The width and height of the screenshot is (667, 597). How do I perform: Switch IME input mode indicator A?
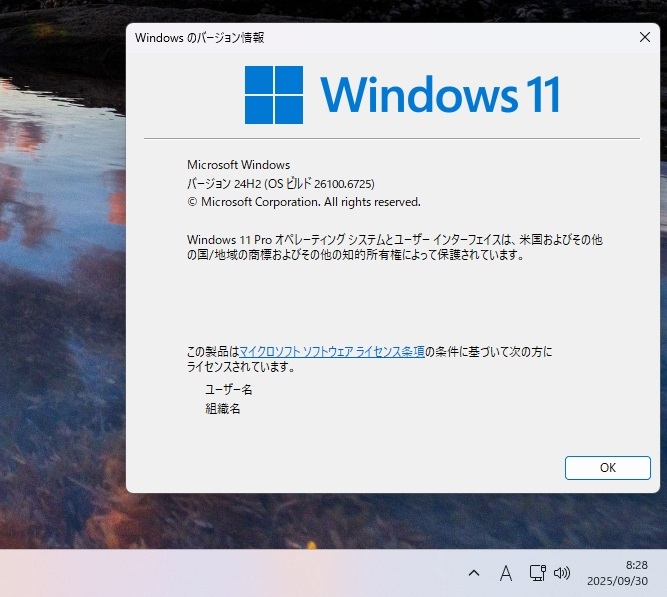[x=506, y=573]
